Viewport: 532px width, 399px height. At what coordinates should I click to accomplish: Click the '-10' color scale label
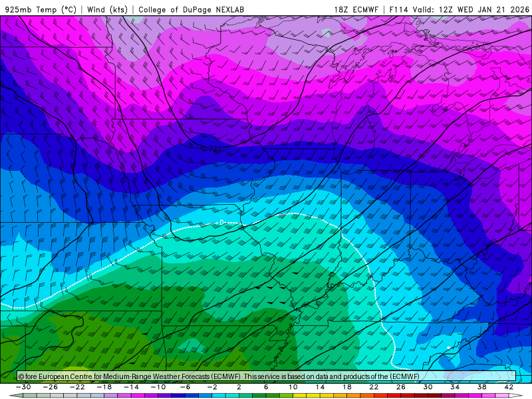[x=158, y=387]
